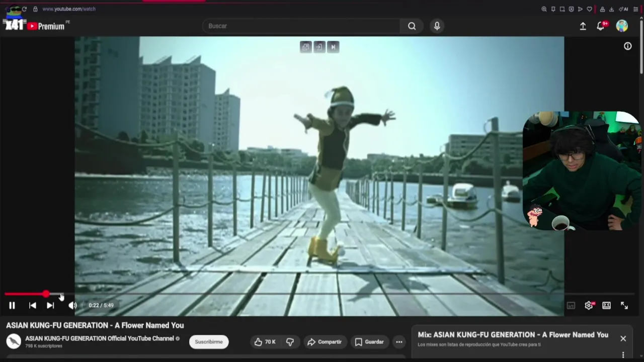This screenshot has width=644, height=362.
Task: Seek the red video progress bar
Action: click(319, 294)
